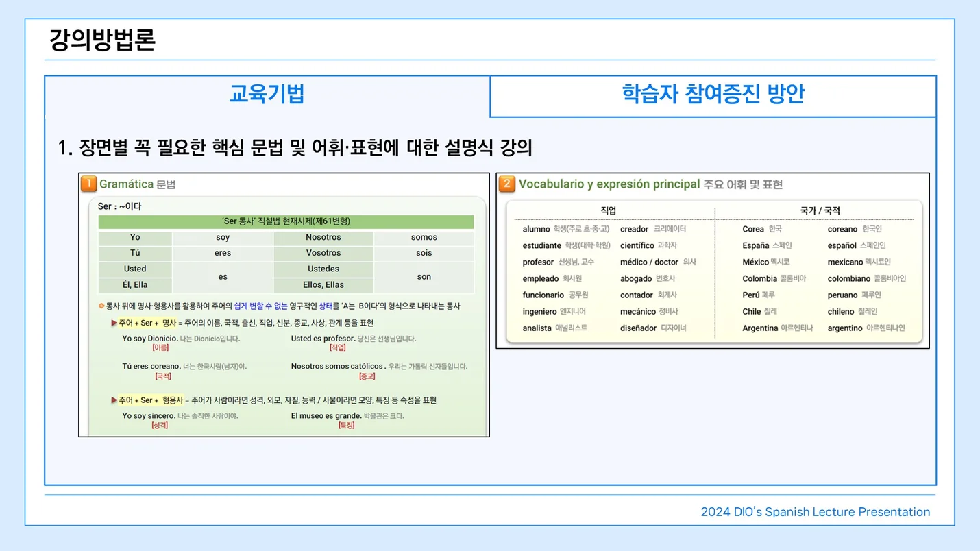The width and height of the screenshot is (980, 551).
Task: Select the 'somos' conjugation cell
Action: (424, 237)
